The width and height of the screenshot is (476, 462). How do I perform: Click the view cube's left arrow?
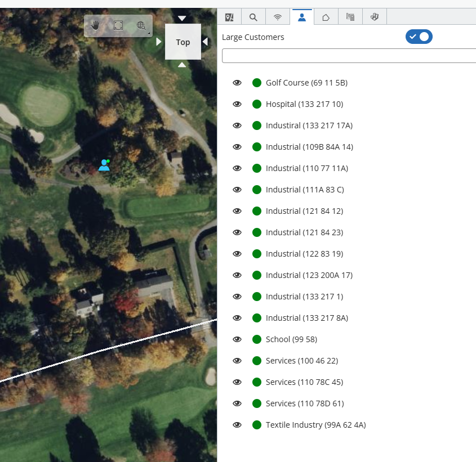[x=159, y=42]
